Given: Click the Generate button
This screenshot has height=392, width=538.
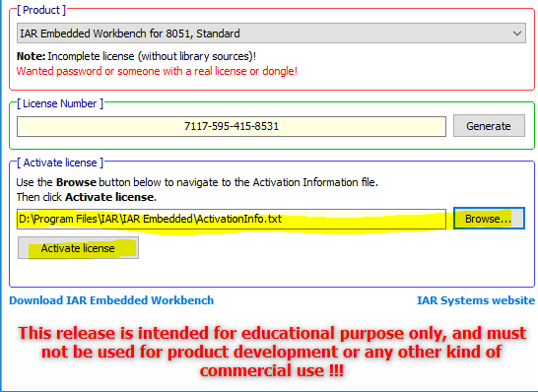Looking at the screenshot, I should tap(489, 126).
